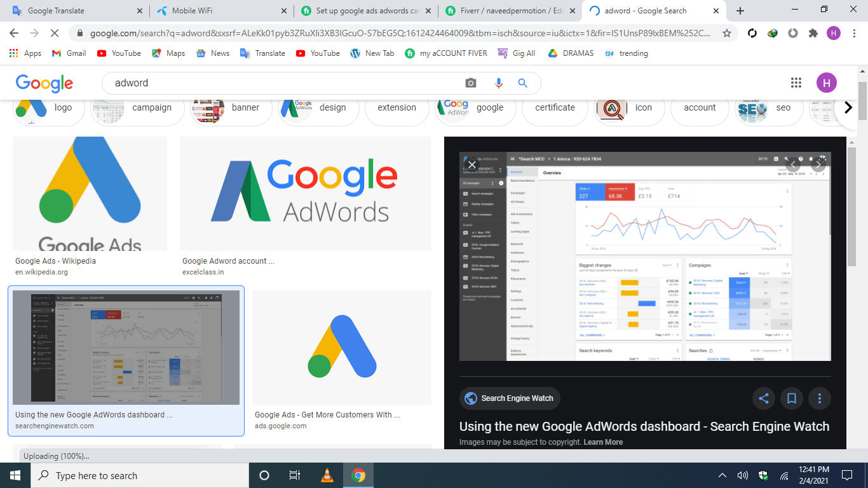
Task: Open the Google Ads - Wikipedia image thumbnail
Action: [x=90, y=194]
